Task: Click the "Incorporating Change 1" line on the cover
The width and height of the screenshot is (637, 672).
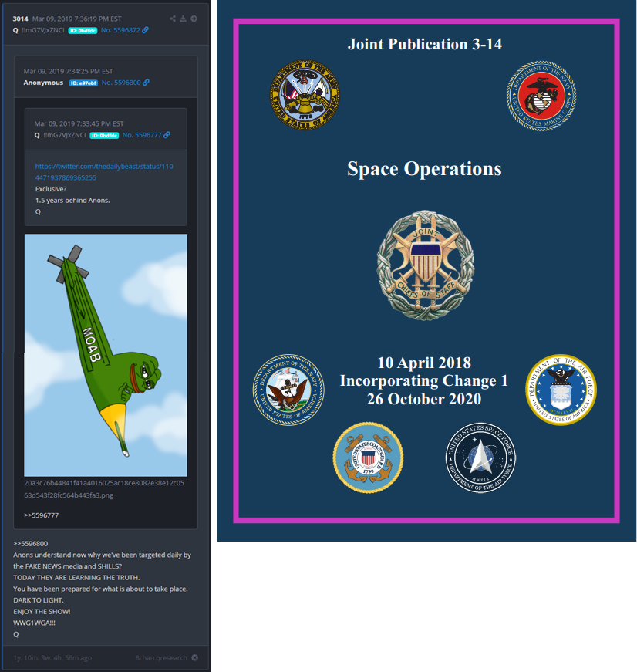Action: [423, 380]
